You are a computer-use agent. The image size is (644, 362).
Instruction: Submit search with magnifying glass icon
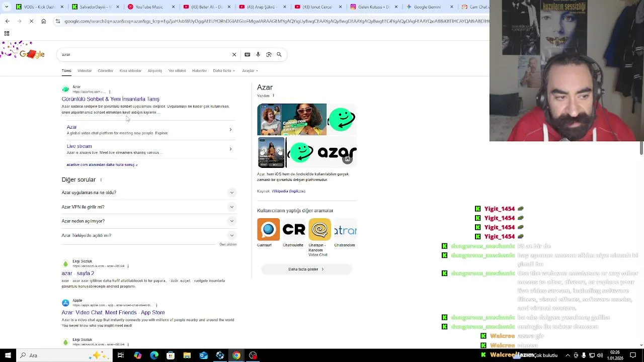279,54
